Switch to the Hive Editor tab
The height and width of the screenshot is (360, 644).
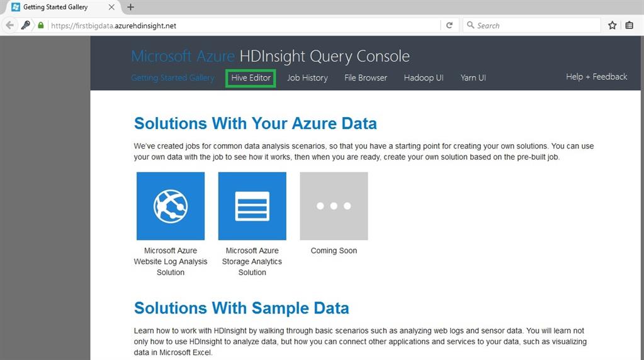pos(251,78)
